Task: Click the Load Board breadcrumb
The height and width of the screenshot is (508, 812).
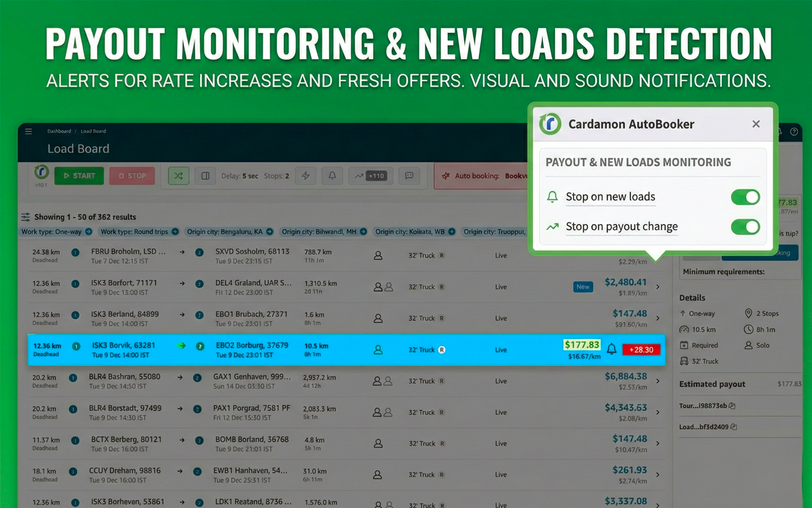Action: tap(93, 131)
